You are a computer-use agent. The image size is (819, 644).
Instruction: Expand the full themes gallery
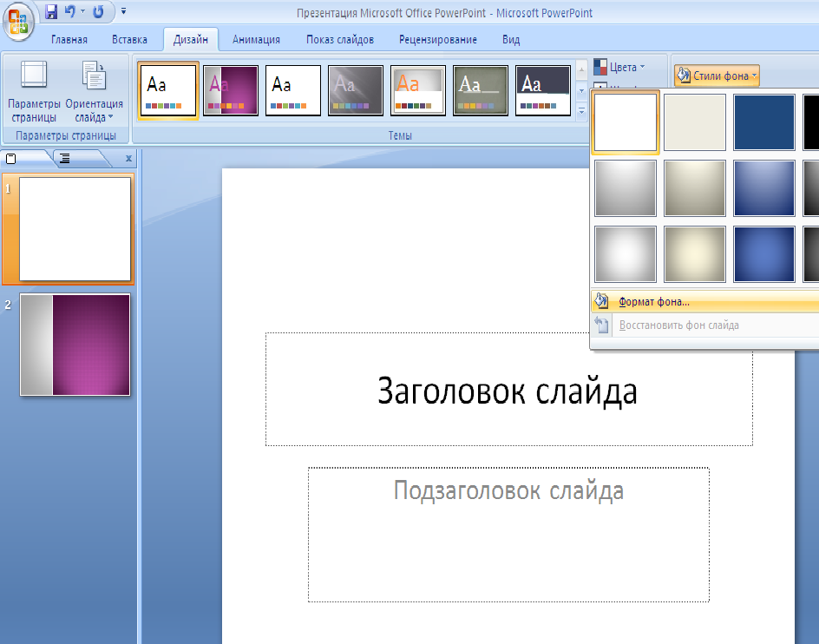[x=581, y=111]
